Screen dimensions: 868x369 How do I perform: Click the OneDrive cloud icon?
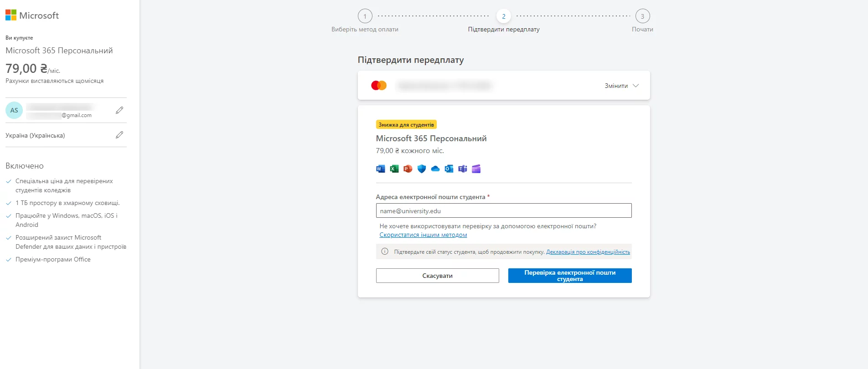(x=435, y=169)
